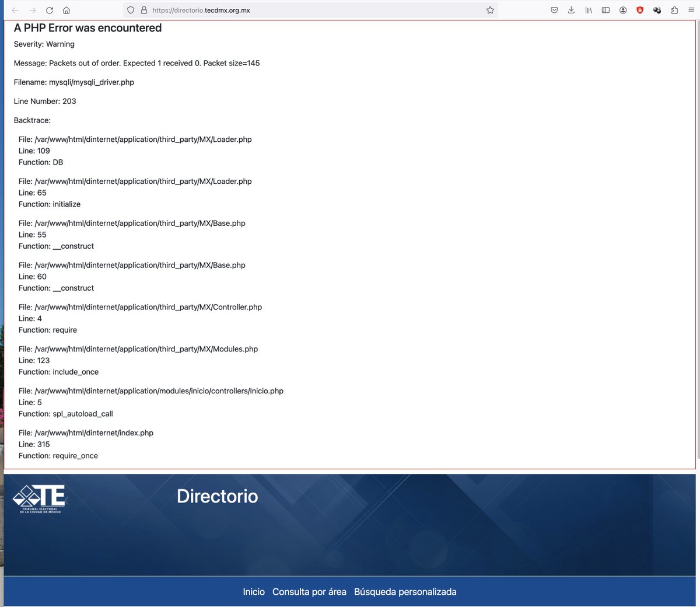Open the application hamburger menu
This screenshot has height=607, width=700.
pos(691,10)
